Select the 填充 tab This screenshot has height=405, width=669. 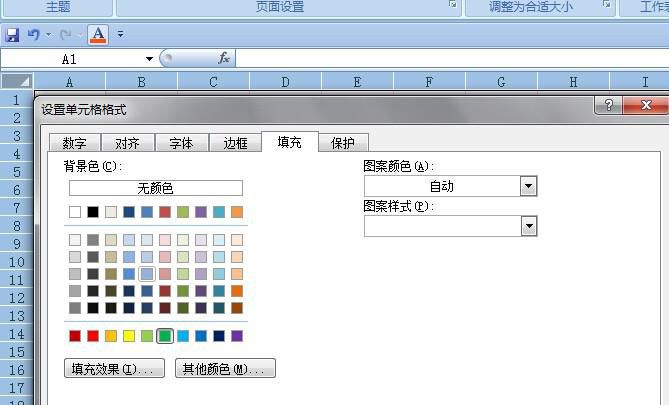289,142
